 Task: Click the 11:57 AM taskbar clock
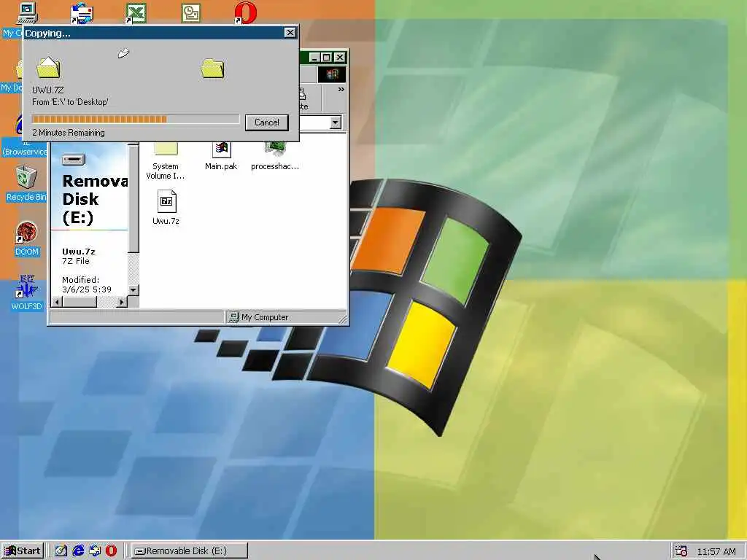[716, 552]
